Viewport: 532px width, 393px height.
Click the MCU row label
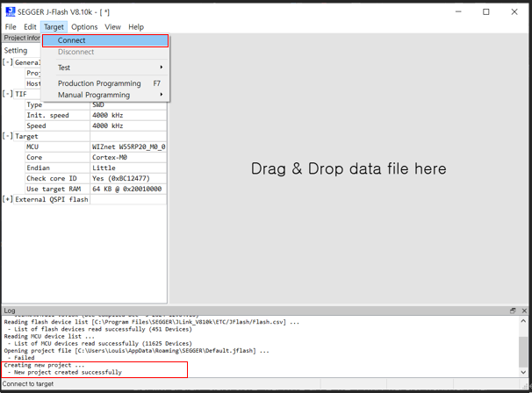pos(32,146)
